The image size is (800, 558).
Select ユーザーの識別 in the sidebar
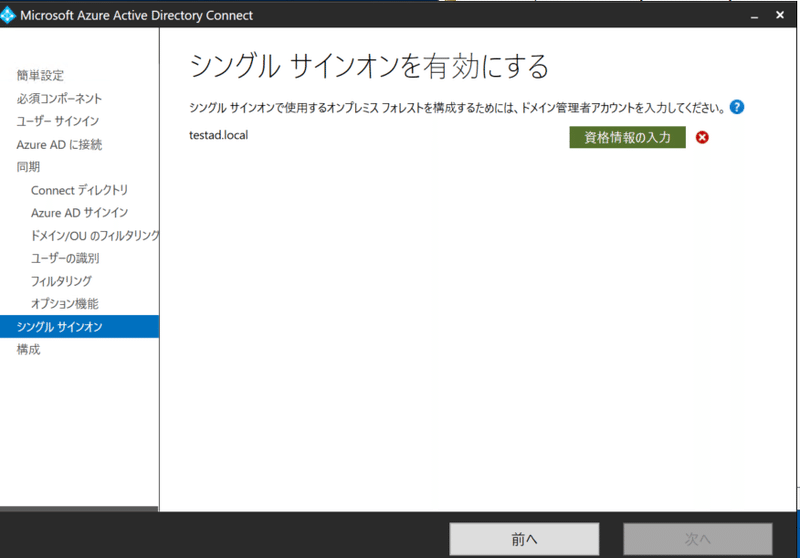tap(65, 258)
